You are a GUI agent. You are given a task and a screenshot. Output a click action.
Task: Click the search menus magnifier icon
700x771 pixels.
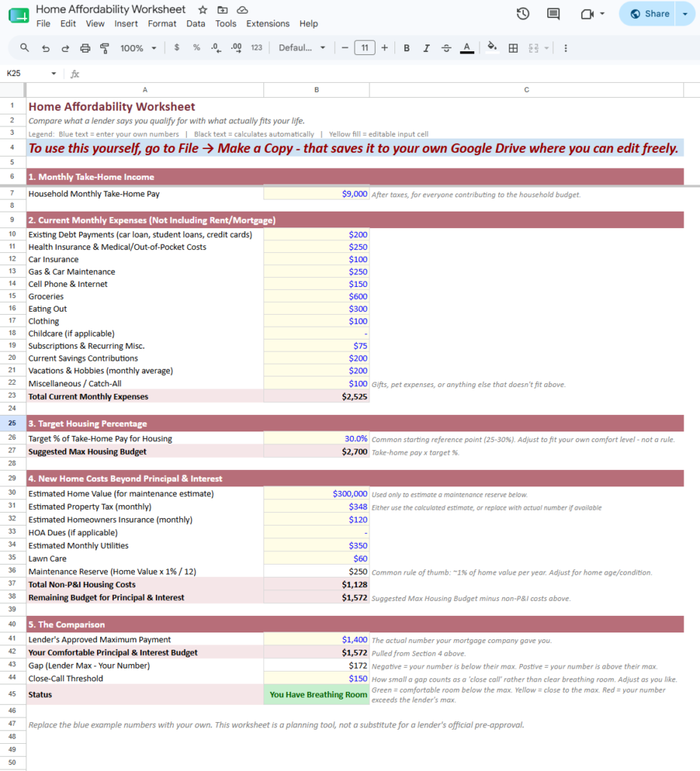point(24,47)
